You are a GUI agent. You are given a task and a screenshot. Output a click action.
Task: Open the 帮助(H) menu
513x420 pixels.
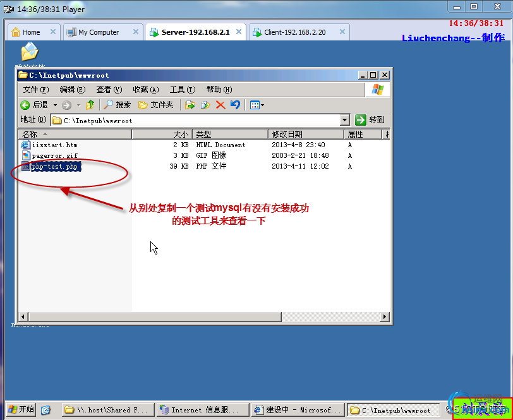pyautogui.click(x=219, y=90)
